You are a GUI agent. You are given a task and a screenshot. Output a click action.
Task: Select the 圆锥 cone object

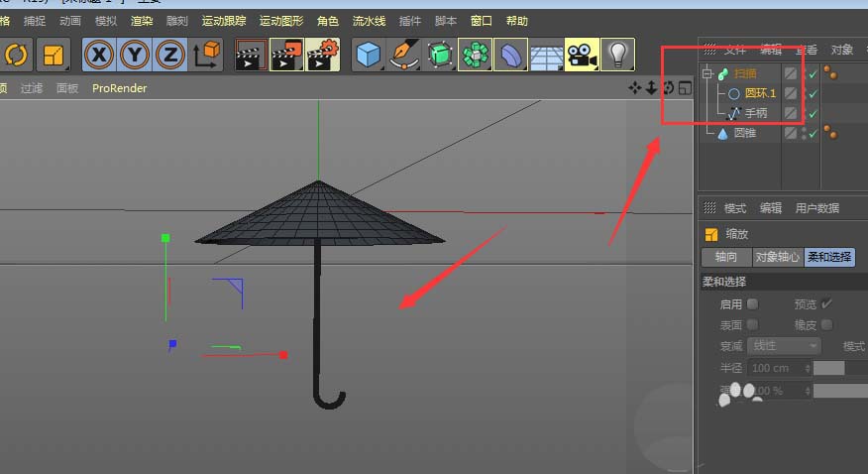coord(745,133)
